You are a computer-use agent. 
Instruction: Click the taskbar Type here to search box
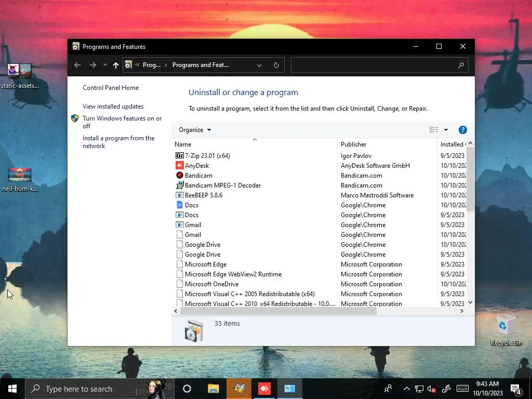pyautogui.click(x=100, y=389)
